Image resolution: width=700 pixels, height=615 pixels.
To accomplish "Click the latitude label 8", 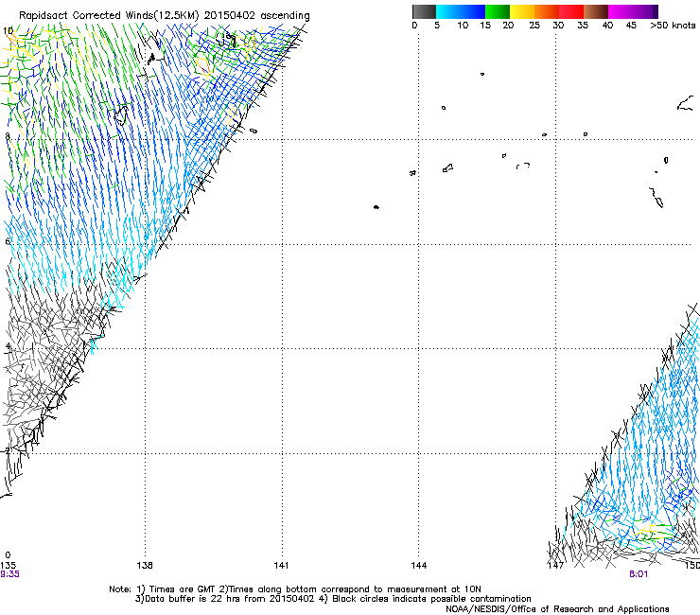I will 7,136.
